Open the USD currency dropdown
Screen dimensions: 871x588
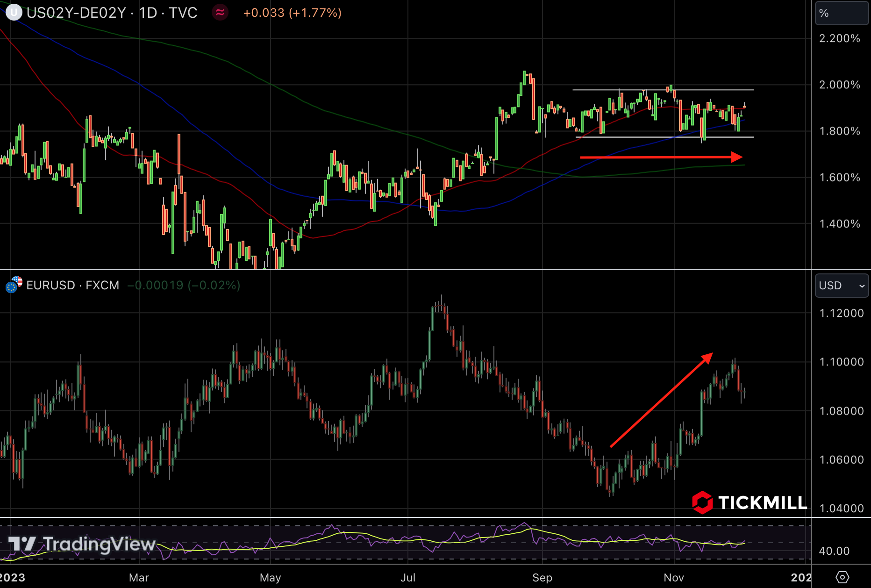[842, 285]
